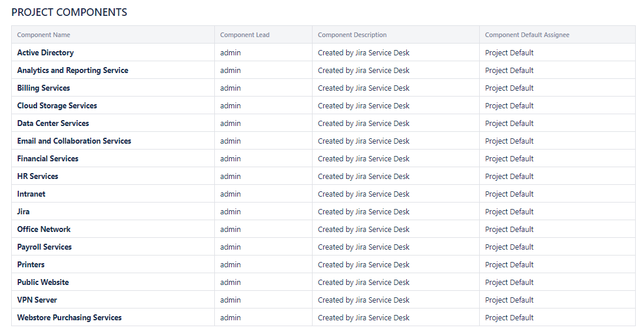The image size is (644, 335).
Task: Open Payroll Services component
Action: pyautogui.click(x=44, y=247)
